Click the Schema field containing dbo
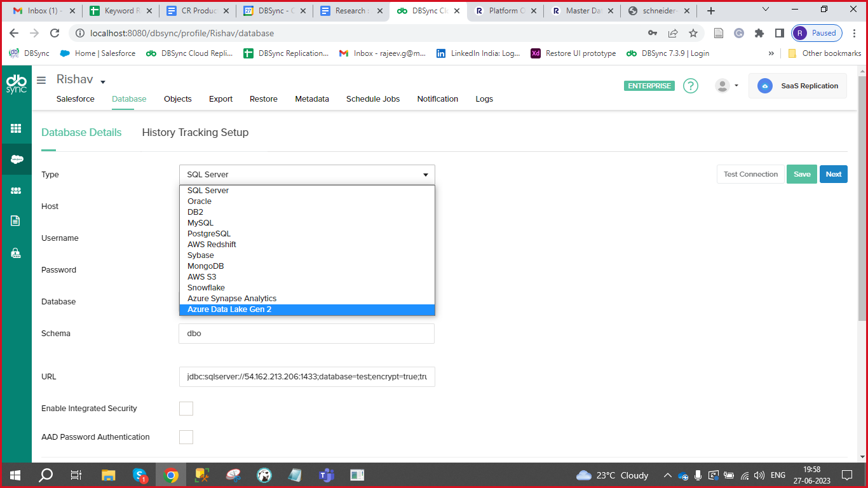The height and width of the screenshot is (488, 868). (307, 334)
